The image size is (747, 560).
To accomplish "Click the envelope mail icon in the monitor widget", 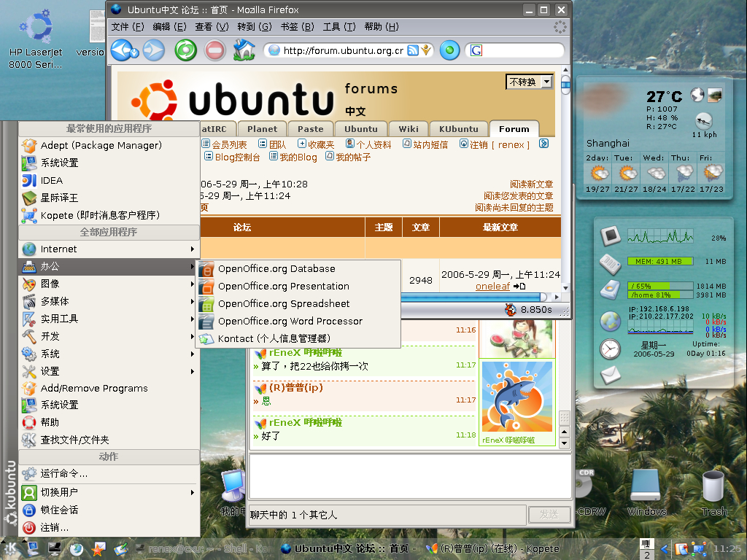I will coord(610,376).
